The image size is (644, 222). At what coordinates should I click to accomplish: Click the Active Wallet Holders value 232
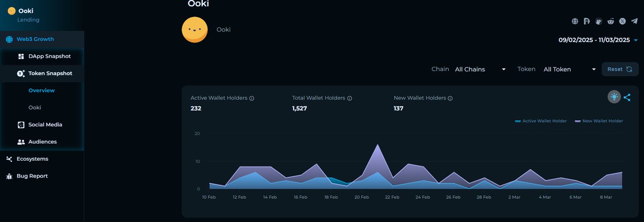point(195,109)
